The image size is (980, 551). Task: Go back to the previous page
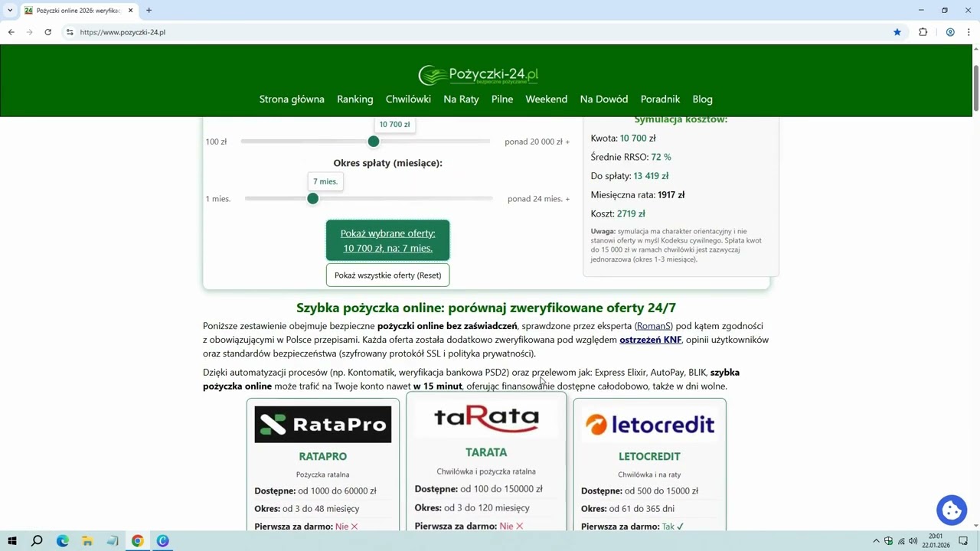pyautogui.click(x=11, y=32)
